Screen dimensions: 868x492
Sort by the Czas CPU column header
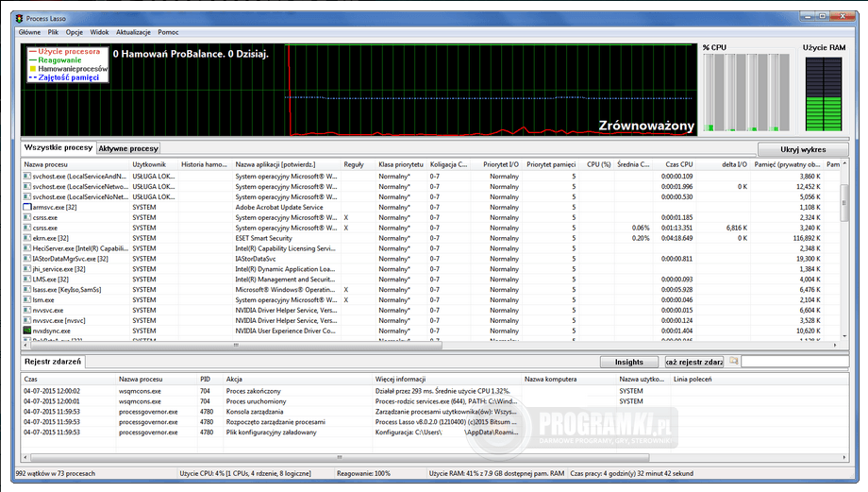click(673, 164)
